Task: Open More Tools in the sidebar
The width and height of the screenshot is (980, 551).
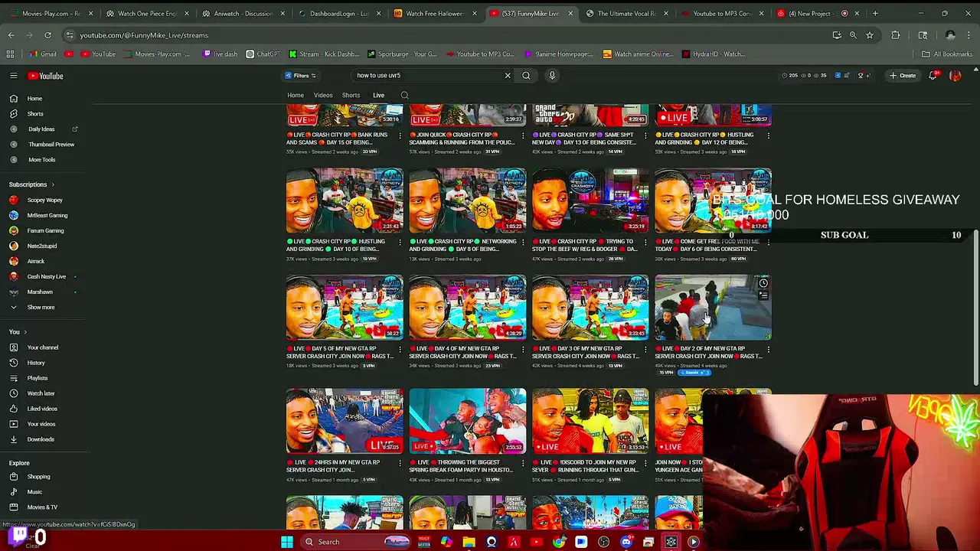Action: 41,160
